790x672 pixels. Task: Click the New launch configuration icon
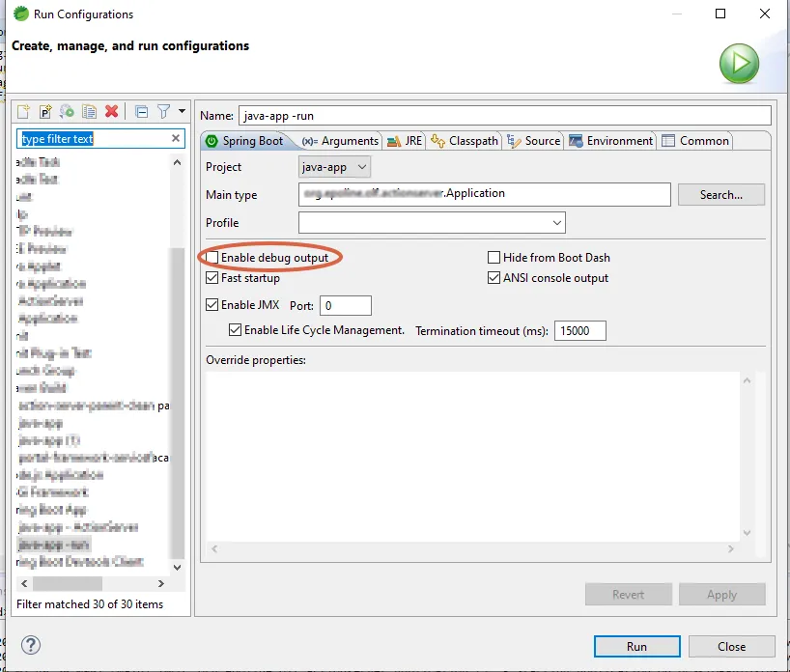tap(23, 111)
